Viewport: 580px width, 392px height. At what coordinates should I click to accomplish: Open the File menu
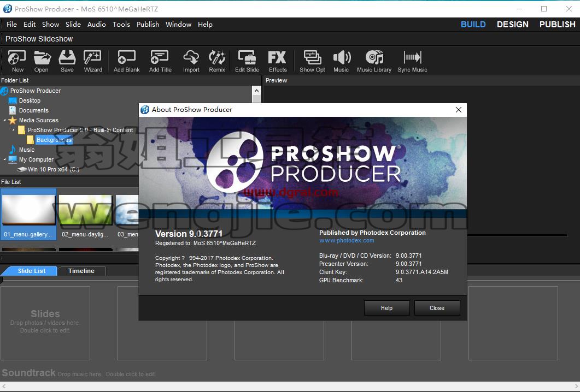pyautogui.click(x=11, y=25)
